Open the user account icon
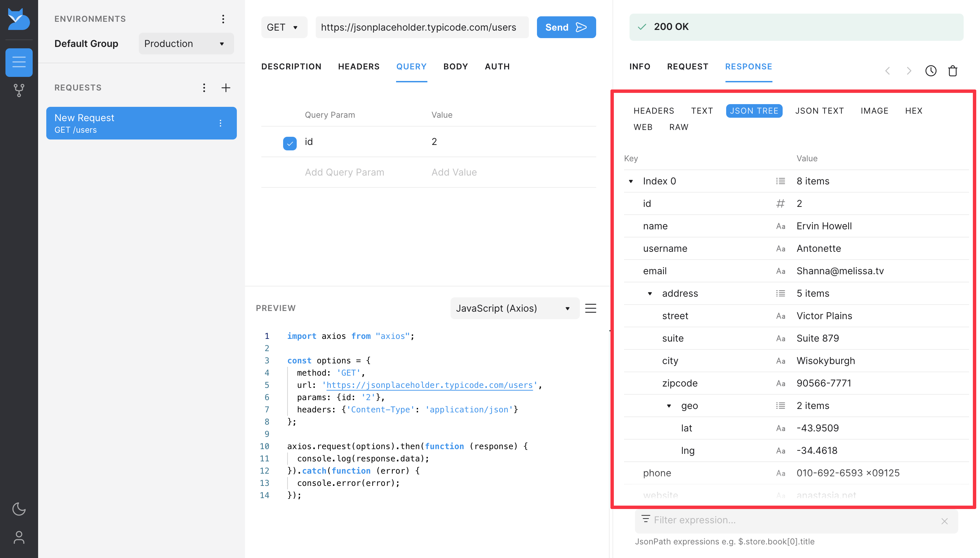This screenshot has height=558, width=980. coord(19,537)
